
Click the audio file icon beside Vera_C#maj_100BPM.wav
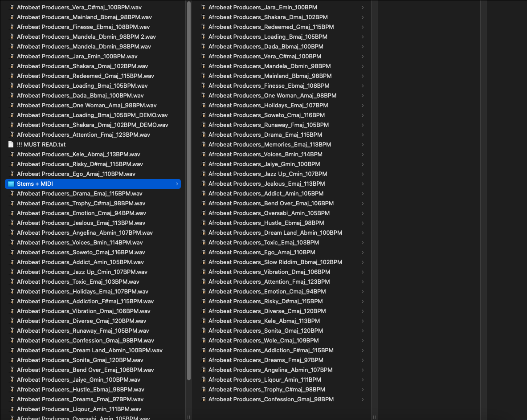click(x=12, y=7)
